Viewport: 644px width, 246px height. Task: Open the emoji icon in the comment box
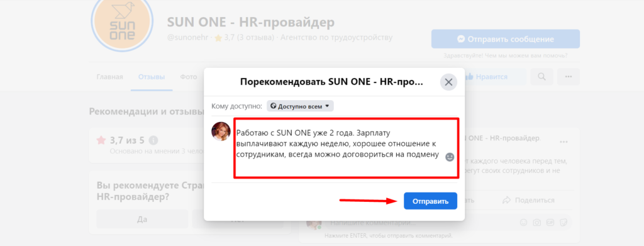(x=523, y=223)
